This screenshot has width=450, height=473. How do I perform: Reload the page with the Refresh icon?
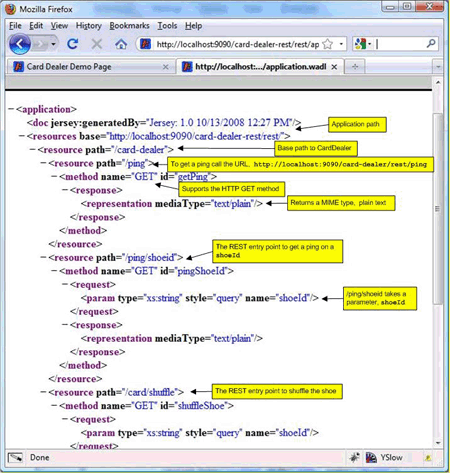73,44
